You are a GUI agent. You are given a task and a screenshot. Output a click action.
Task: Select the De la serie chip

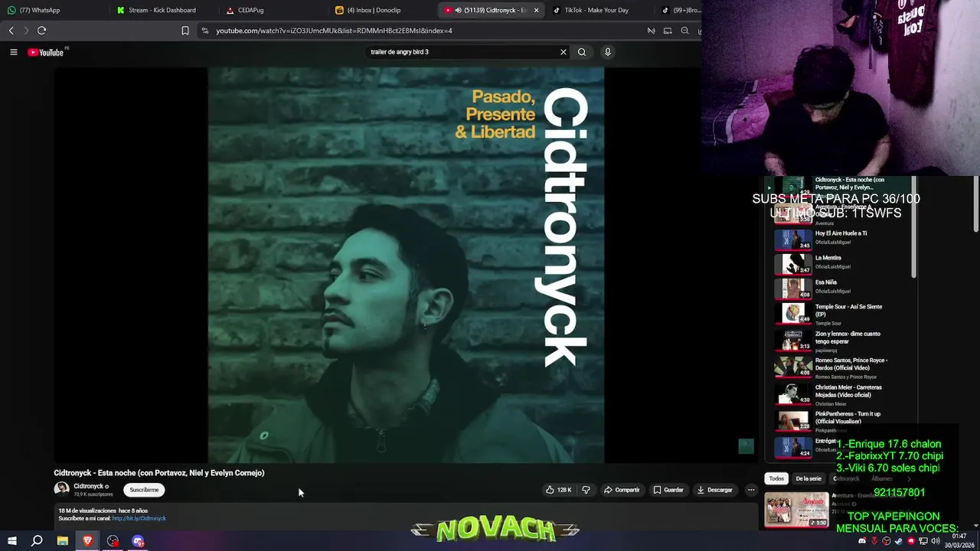[x=808, y=478]
